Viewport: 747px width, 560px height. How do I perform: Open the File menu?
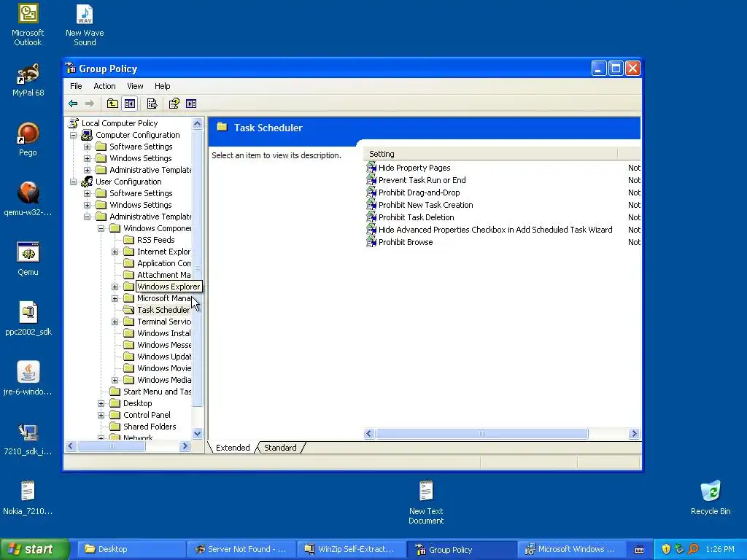[x=76, y=86]
